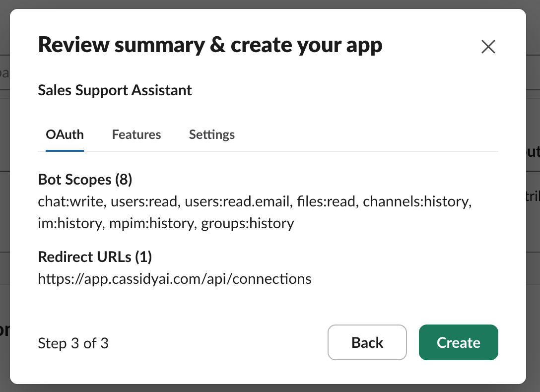The height and width of the screenshot is (392, 540).
Task: Open the Settings tab
Action: click(x=211, y=134)
